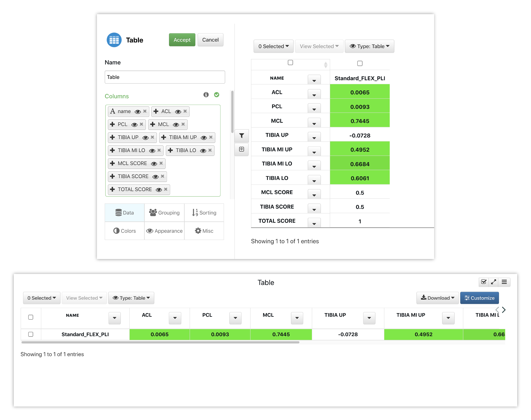Viewport: 531px width, 420px height.
Task: Remove the TOTAL SCORE column chip
Action: 166,189
